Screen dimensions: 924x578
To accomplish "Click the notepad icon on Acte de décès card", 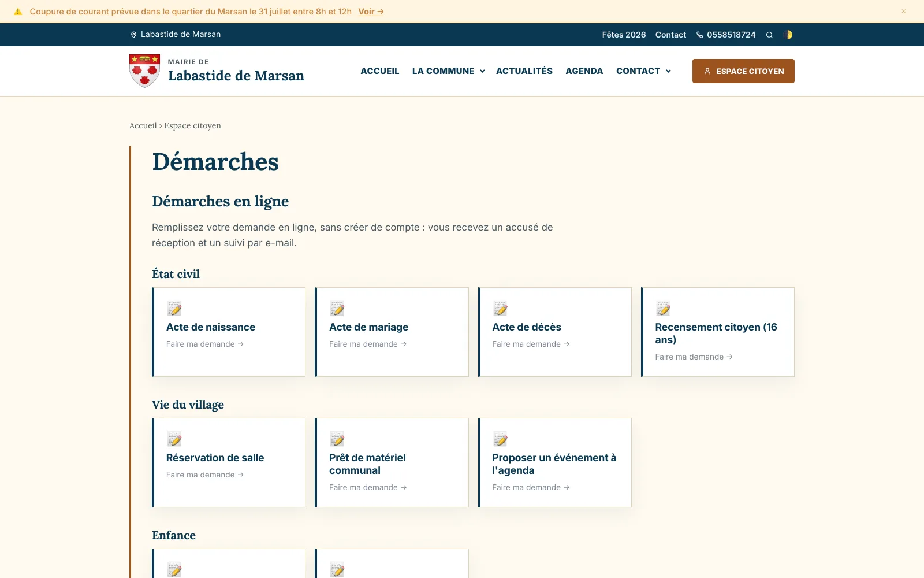I will 500,309.
